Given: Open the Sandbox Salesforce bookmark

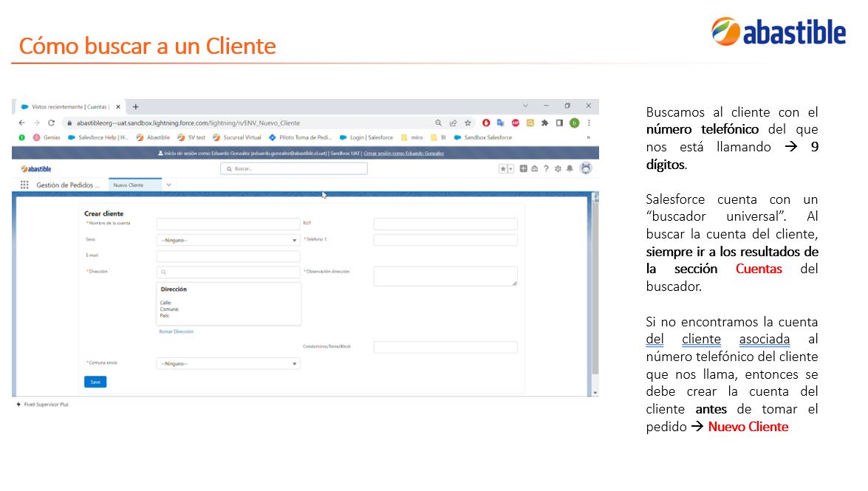Looking at the screenshot, I should coord(482,137).
